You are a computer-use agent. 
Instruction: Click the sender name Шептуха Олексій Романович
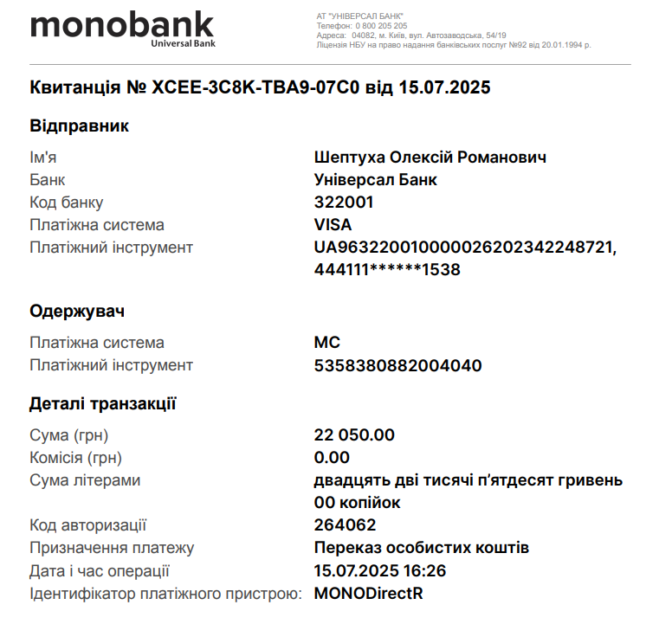point(430,158)
